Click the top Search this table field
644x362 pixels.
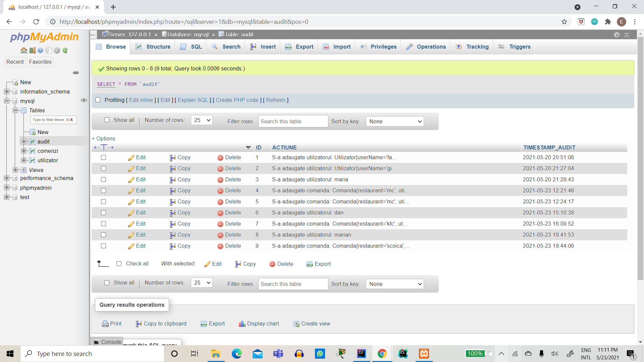coord(293,121)
